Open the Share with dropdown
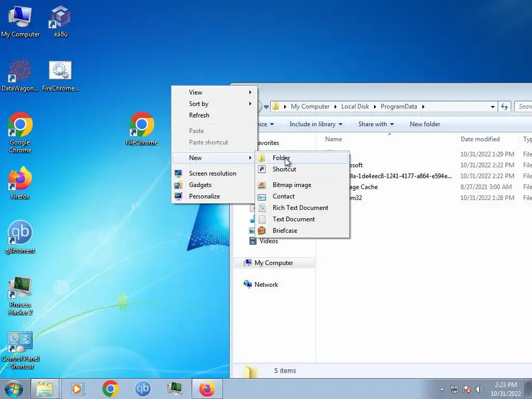The image size is (532, 399). [x=376, y=124]
